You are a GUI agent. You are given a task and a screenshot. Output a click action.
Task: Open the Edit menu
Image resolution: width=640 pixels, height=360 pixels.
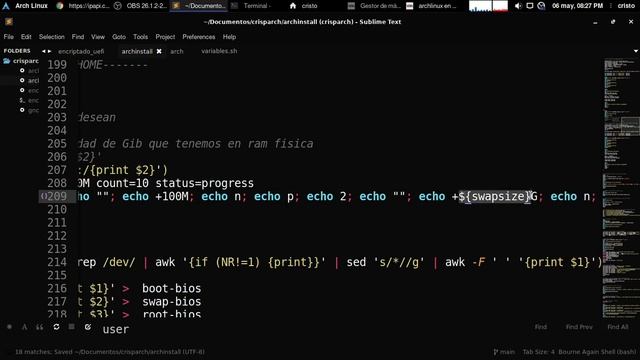pos(26,37)
